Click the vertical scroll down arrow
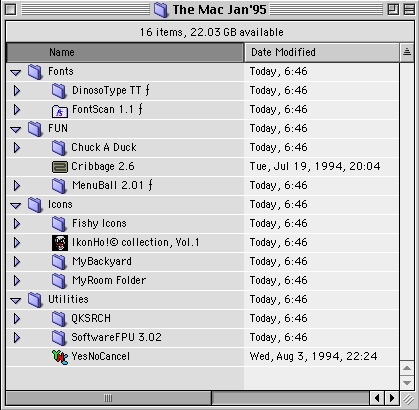 click(407, 383)
